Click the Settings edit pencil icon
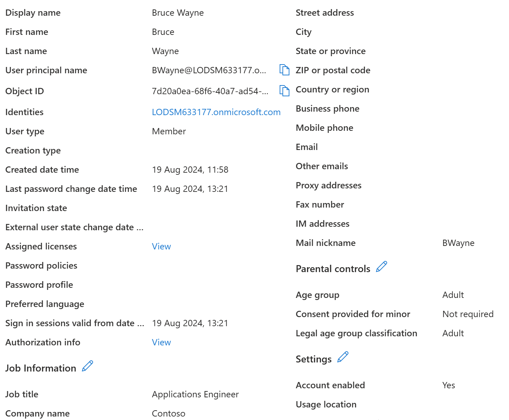The width and height of the screenshot is (509, 420). pos(343,357)
